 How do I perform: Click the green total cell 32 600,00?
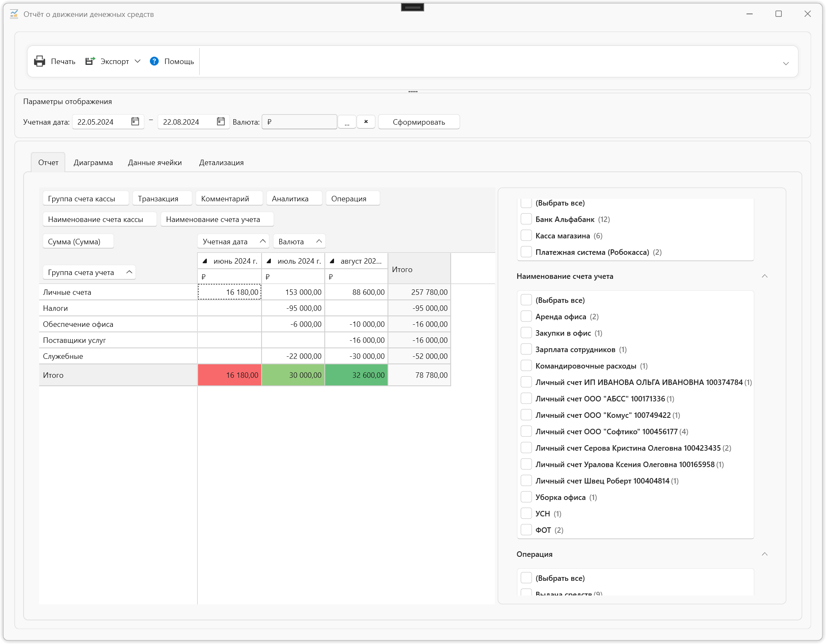(x=356, y=375)
